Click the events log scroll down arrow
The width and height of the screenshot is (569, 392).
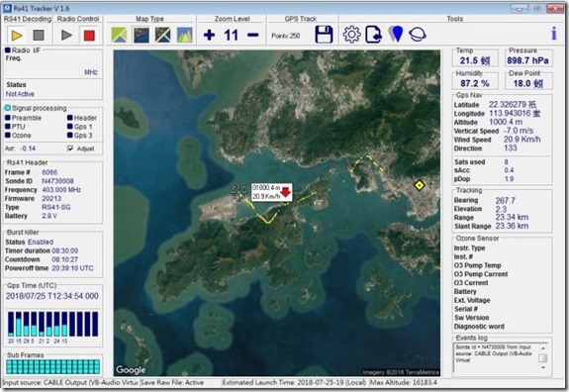pos(543,367)
